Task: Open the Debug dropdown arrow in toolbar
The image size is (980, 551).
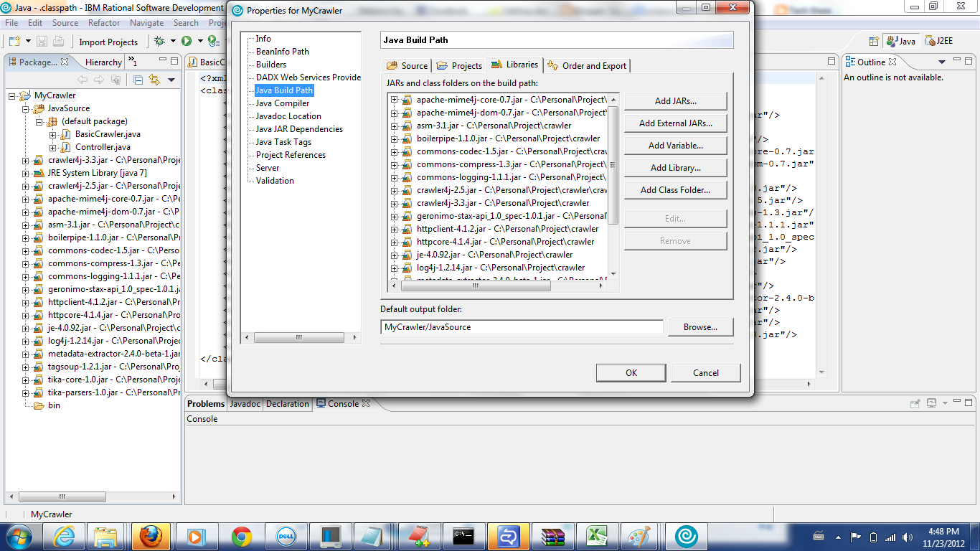Action: pos(171,42)
